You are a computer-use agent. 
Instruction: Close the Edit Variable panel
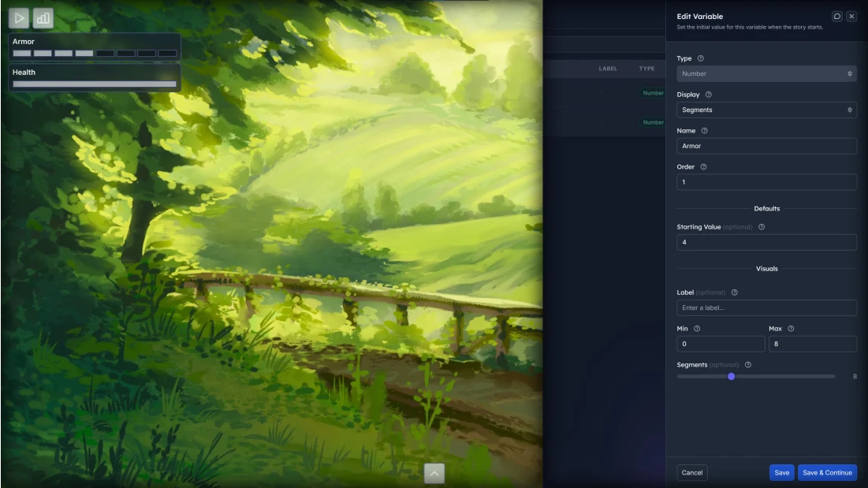(851, 17)
